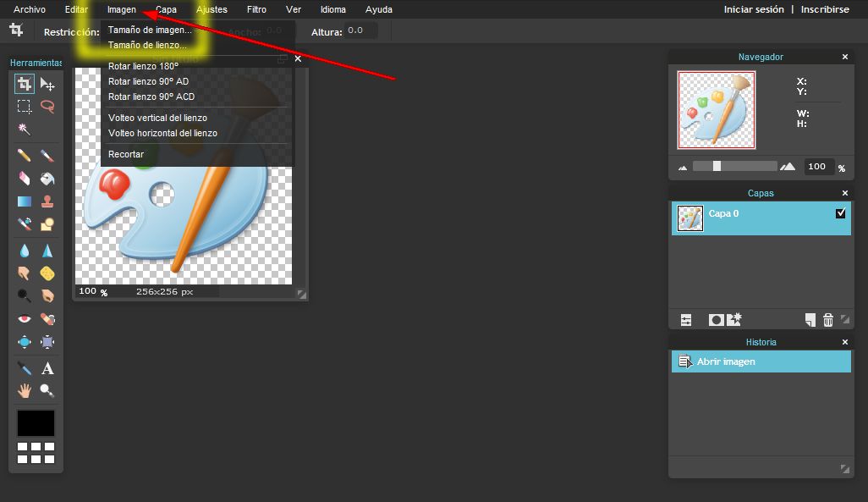Click the Navegador zoom percentage field
The height and width of the screenshot is (502, 868).
[x=817, y=166]
